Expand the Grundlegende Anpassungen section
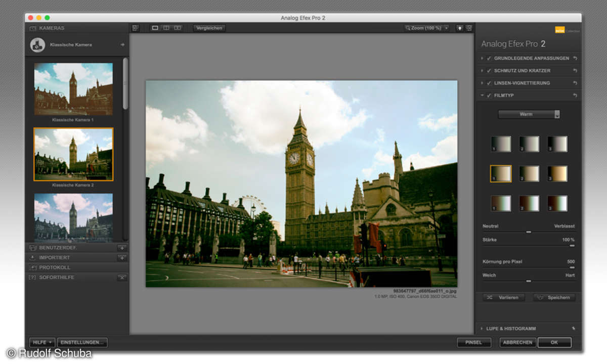Screen dimensions: 607x364 tap(482, 58)
